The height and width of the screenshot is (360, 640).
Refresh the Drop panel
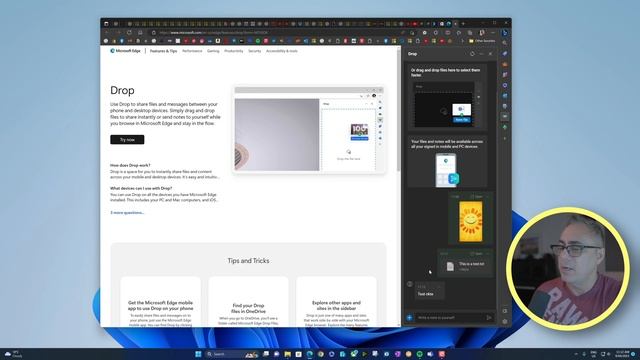[x=472, y=54]
